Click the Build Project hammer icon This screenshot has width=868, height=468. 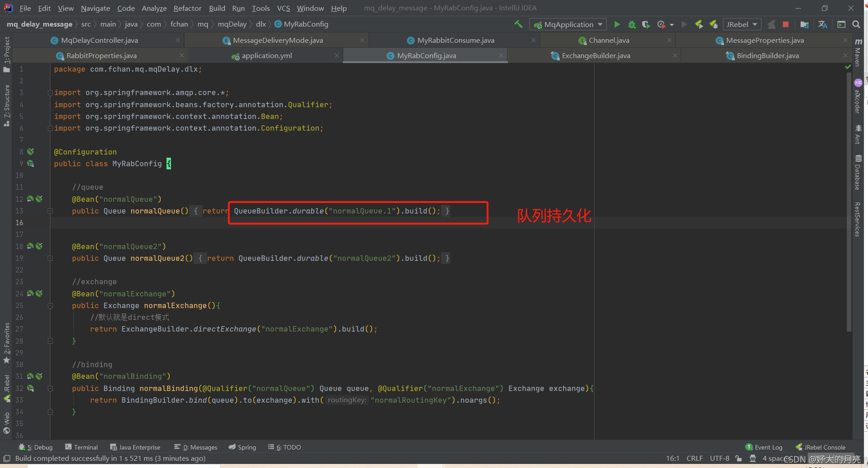pos(518,24)
